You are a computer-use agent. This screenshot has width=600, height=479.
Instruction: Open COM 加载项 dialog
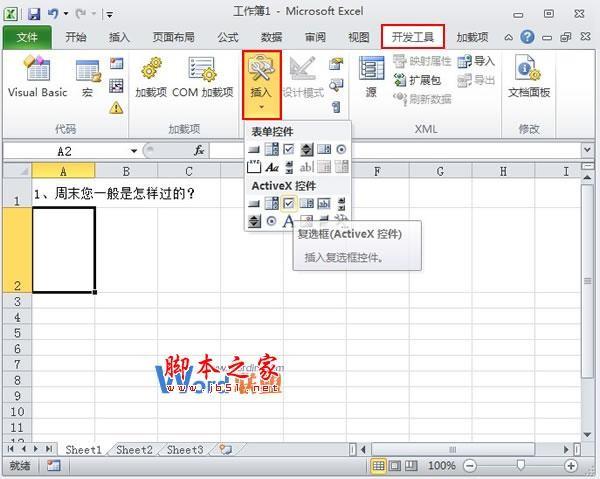202,77
